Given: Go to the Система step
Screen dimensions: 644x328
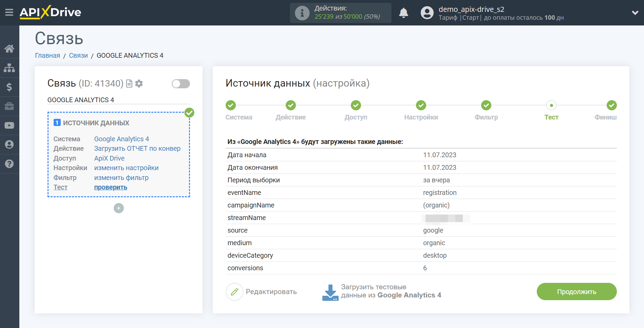Looking at the screenshot, I should click(231, 106).
